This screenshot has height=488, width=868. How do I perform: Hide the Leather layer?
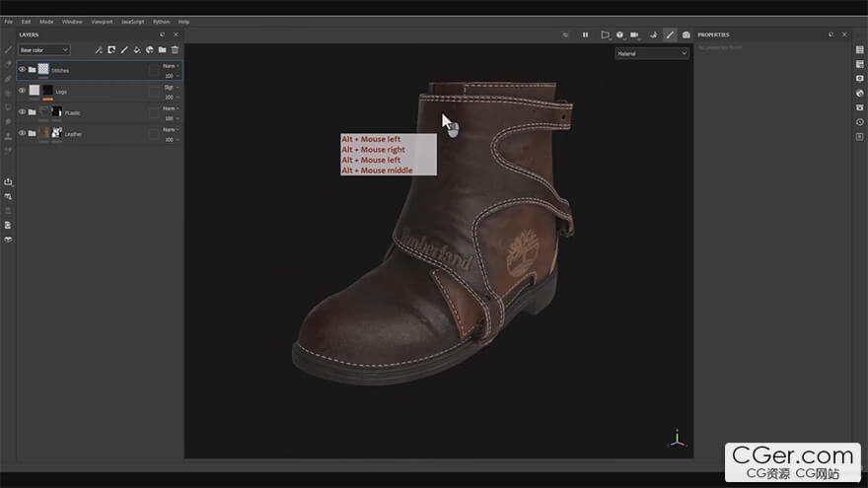click(22, 133)
